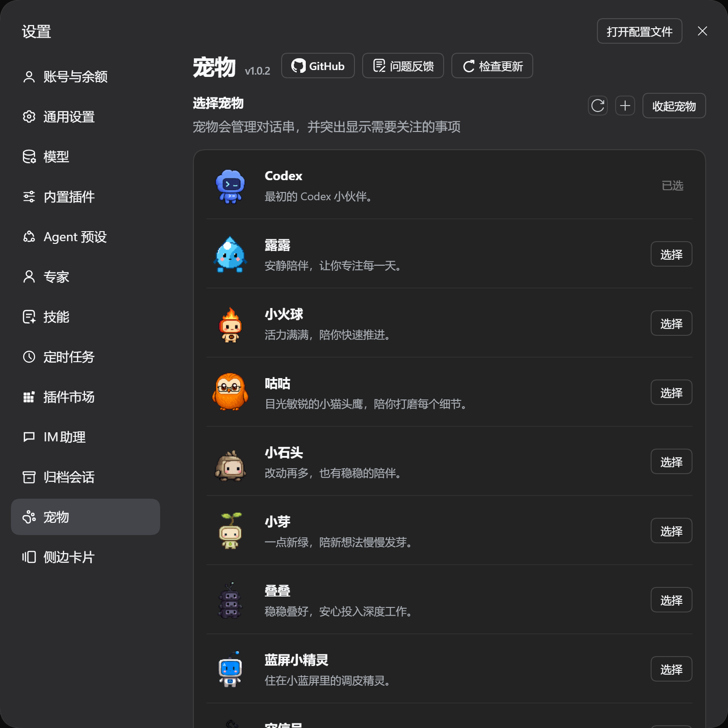
Task: Open the GitHub repository link
Action: click(318, 66)
